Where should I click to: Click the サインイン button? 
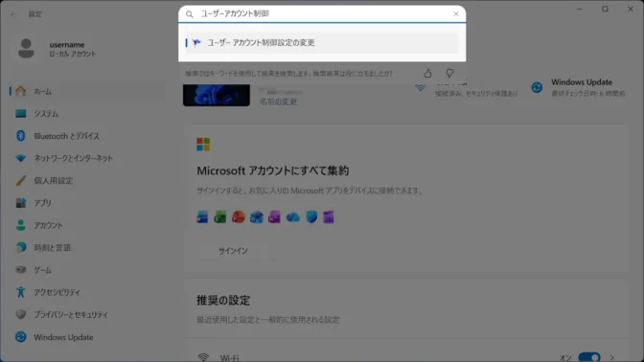[233, 251]
